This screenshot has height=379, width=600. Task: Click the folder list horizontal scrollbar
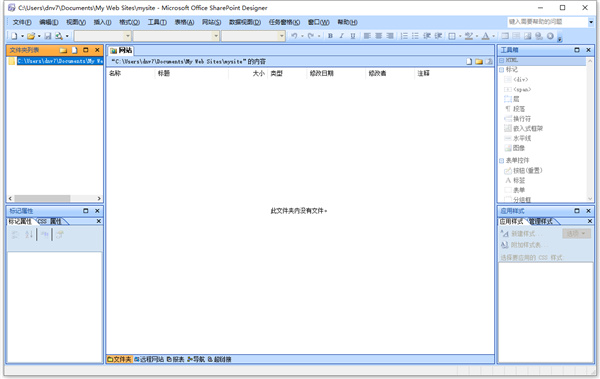pos(55,198)
